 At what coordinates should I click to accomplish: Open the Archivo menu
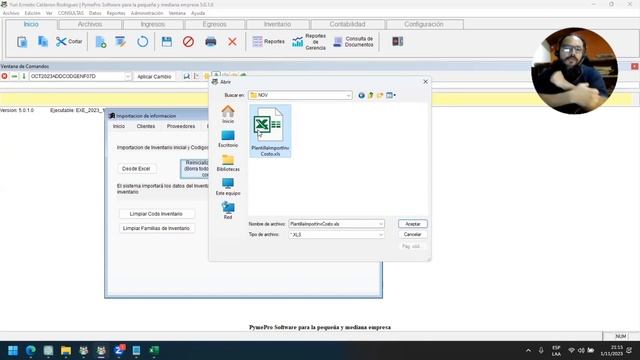click(x=11, y=13)
